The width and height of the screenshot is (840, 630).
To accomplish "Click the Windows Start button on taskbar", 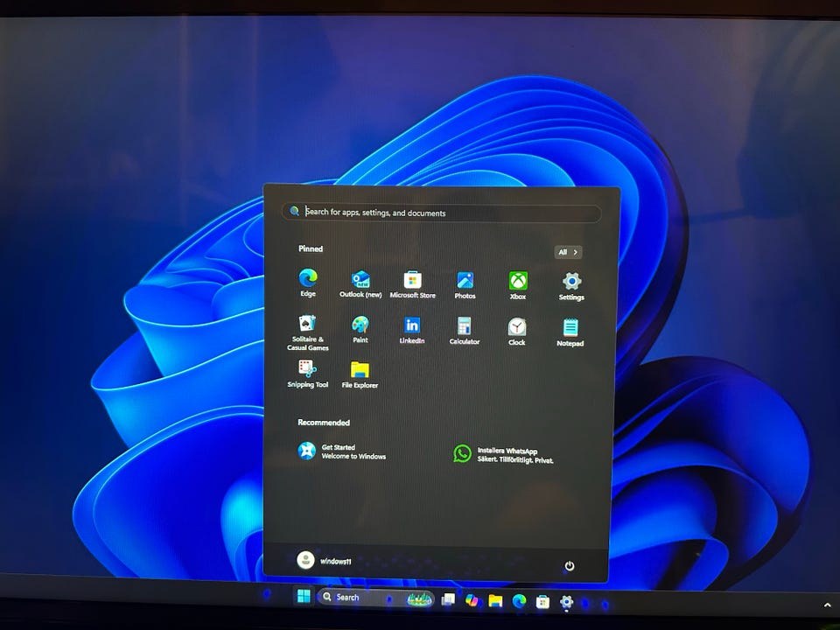I will pos(304,596).
